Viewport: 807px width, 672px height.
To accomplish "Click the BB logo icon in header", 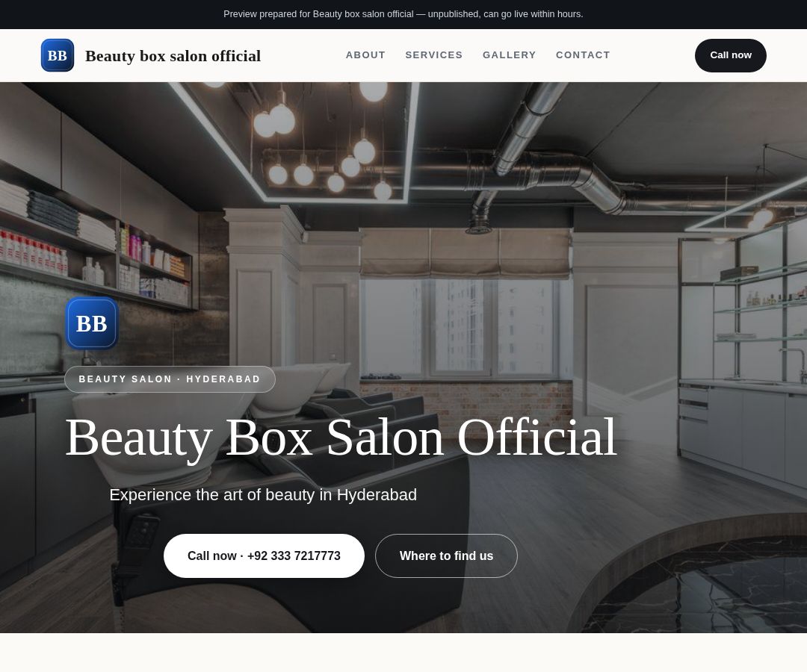I will [x=57, y=55].
